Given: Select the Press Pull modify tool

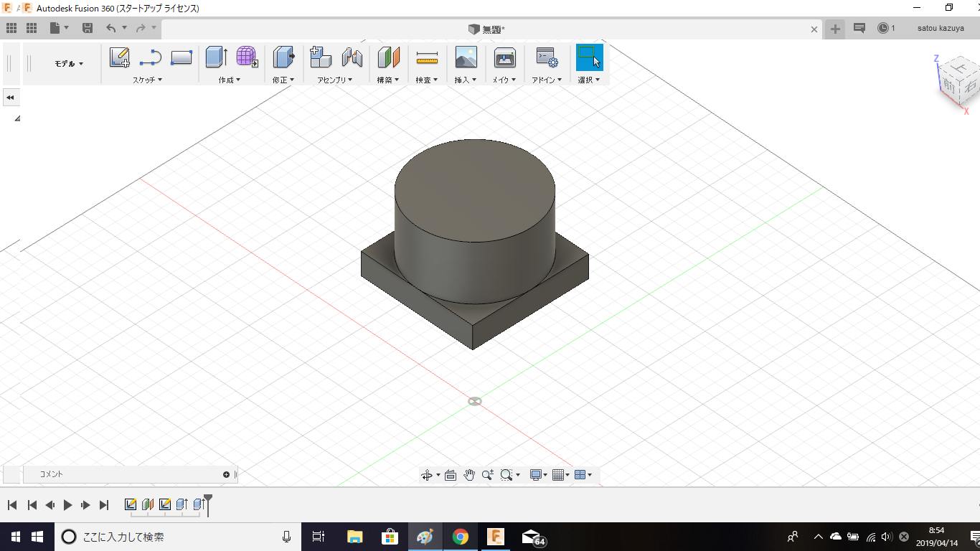Looking at the screenshot, I should point(284,57).
